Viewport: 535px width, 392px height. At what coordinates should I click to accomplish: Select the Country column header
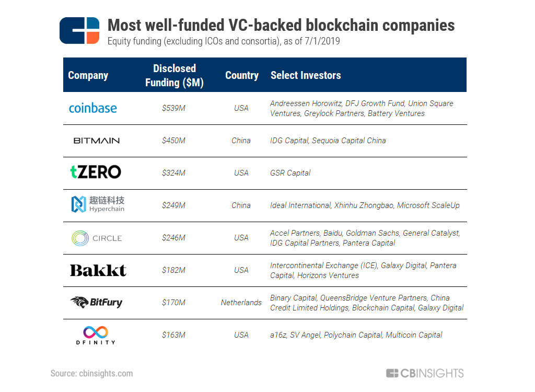(x=241, y=75)
